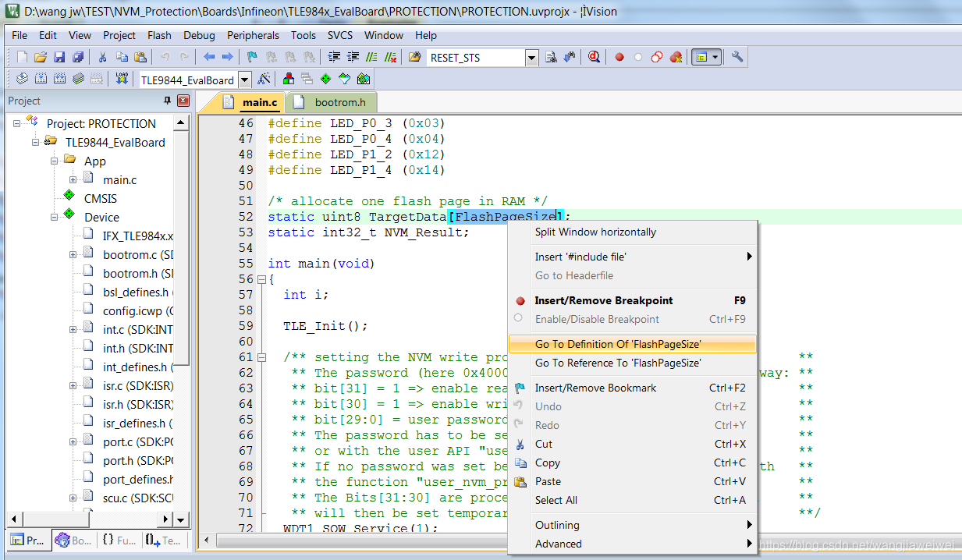Choose Paste in context menu

[633, 481]
